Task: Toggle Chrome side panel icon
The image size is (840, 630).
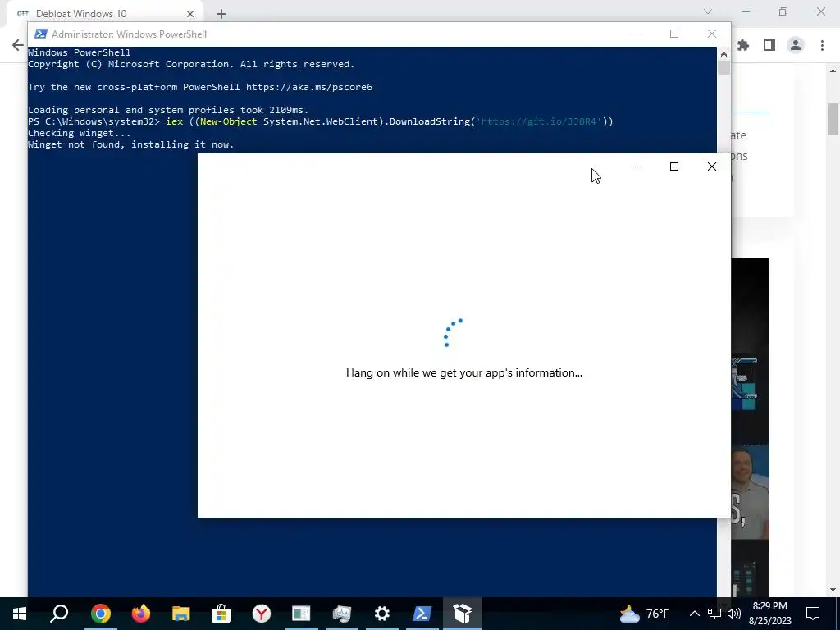Action: [x=769, y=46]
